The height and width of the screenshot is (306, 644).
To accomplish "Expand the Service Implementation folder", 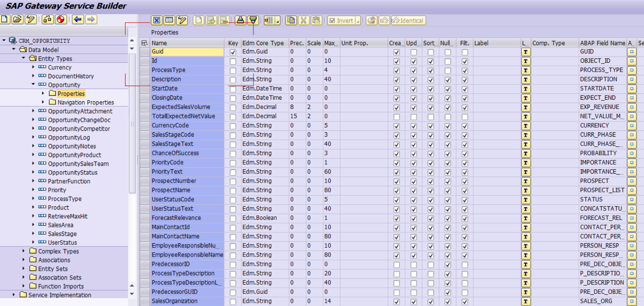I will (14, 295).
